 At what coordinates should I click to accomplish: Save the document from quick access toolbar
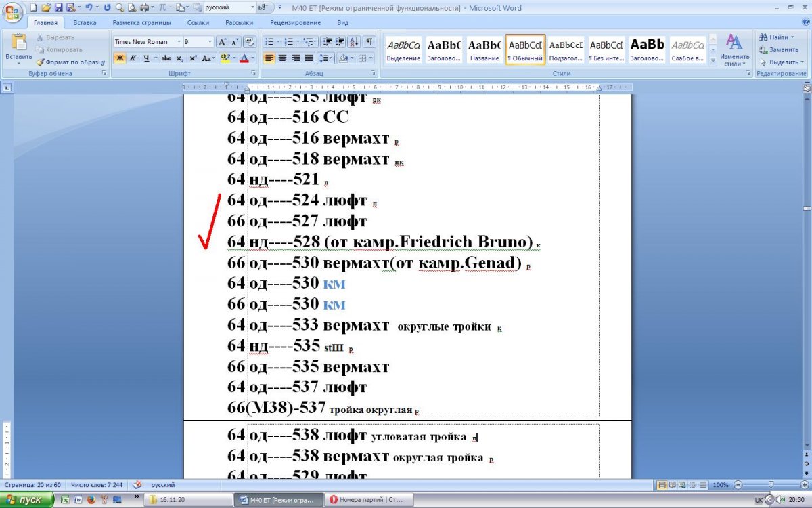[x=58, y=8]
